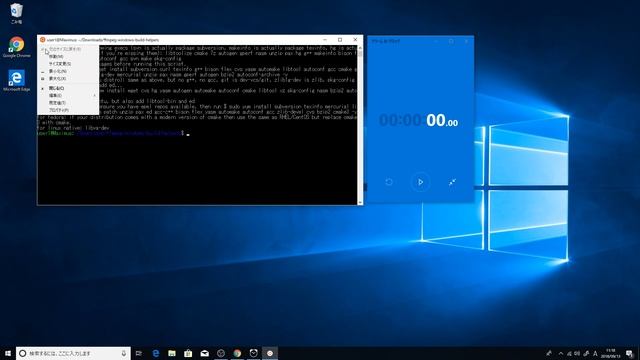Reset the stopwatch with the circular arrow
640x360 pixels.
point(389,182)
